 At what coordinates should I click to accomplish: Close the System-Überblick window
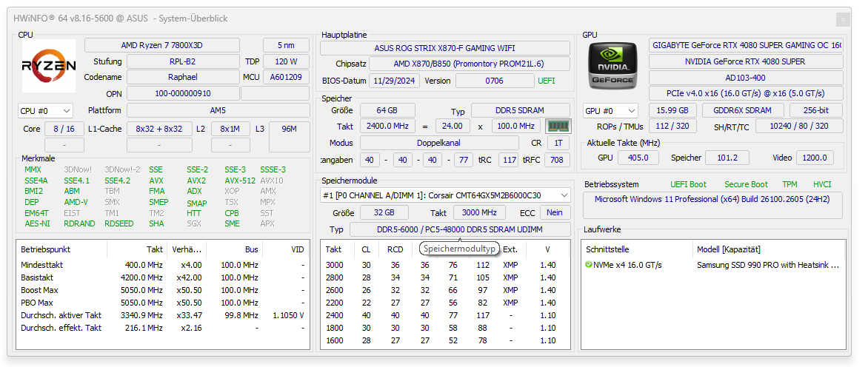tap(843, 19)
